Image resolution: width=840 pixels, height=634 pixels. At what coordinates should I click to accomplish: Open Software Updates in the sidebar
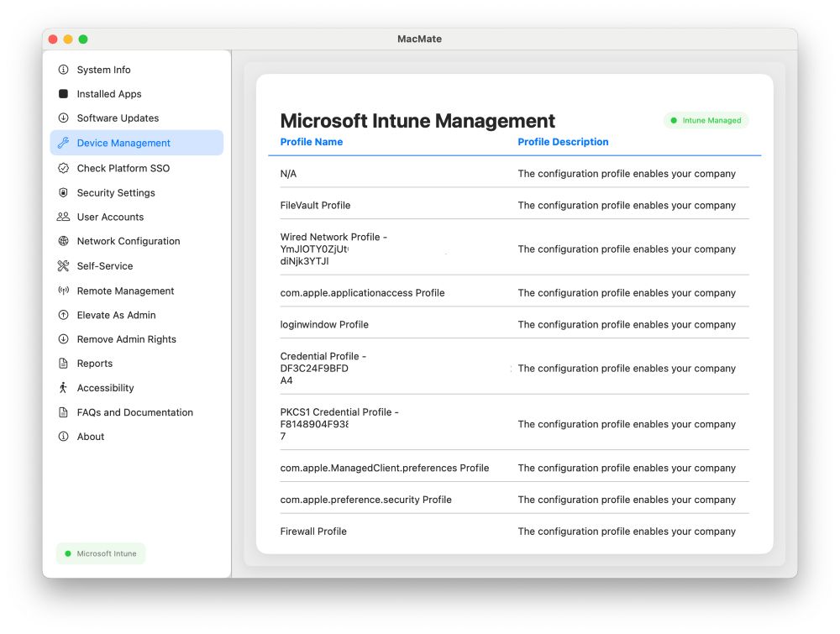click(x=137, y=118)
